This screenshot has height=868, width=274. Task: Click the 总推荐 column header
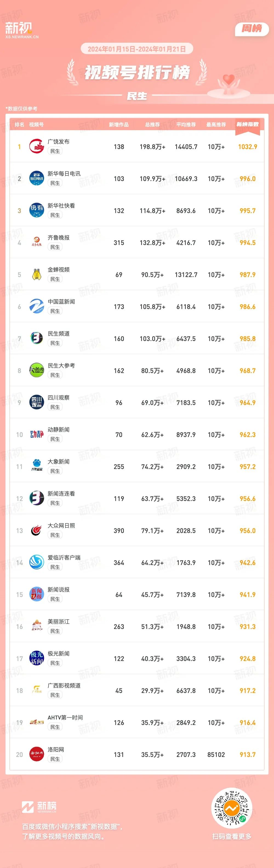point(152,125)
